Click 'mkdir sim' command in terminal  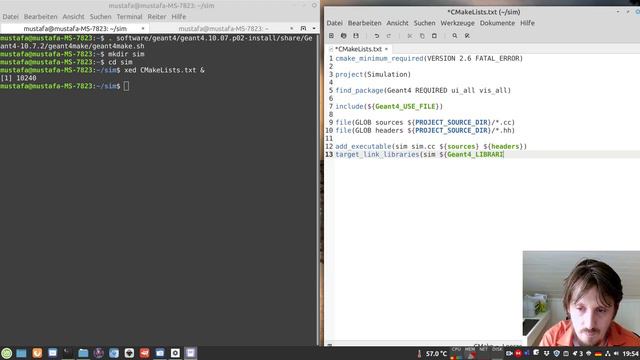(x=126, y=54)
